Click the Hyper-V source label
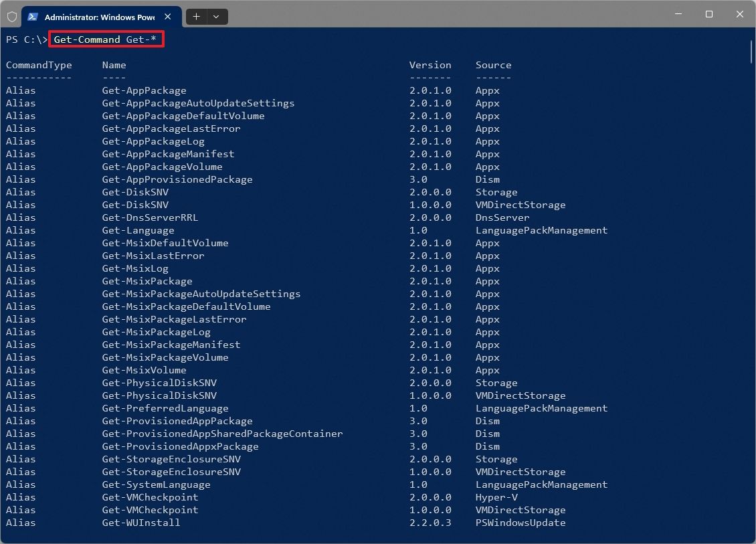 tap(497, 497)
